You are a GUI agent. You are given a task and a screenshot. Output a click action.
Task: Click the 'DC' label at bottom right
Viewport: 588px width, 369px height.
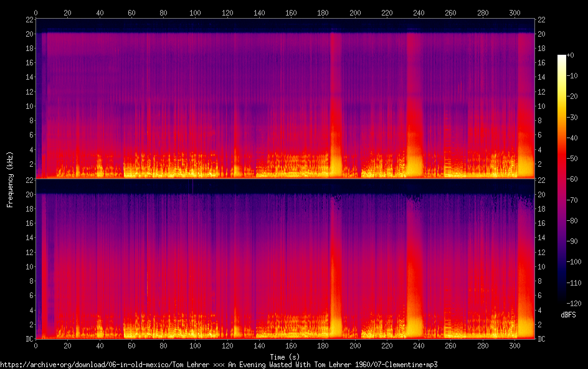click(542, 339)
